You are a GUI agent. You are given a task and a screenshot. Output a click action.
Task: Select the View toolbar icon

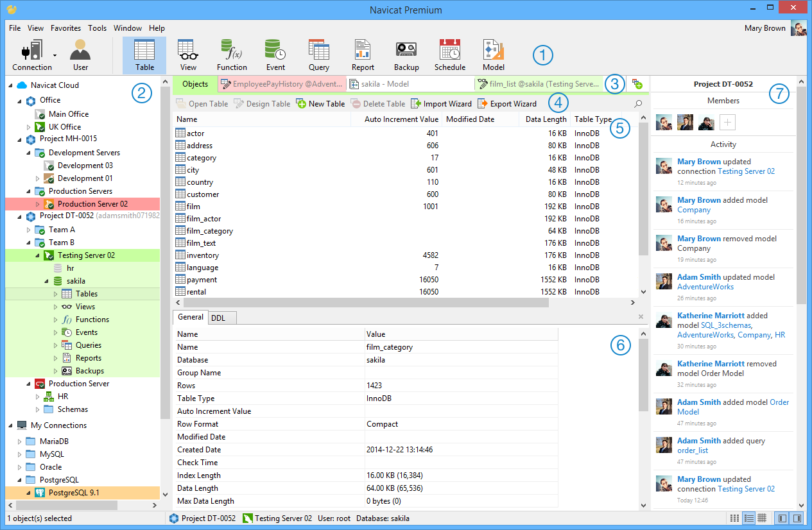188,55
